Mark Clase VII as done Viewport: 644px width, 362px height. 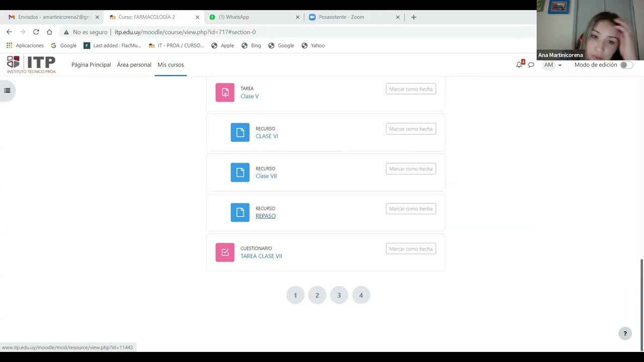coord(411,169)
